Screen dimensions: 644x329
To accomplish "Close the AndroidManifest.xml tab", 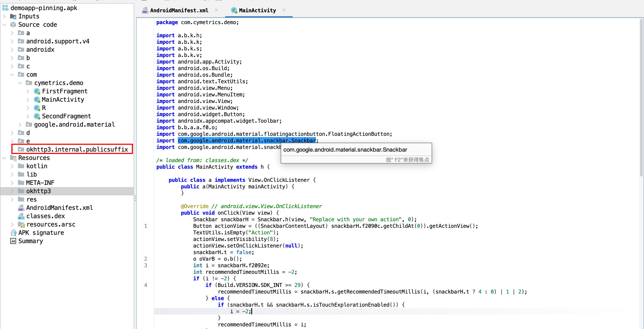I will (x=216, y=10).
